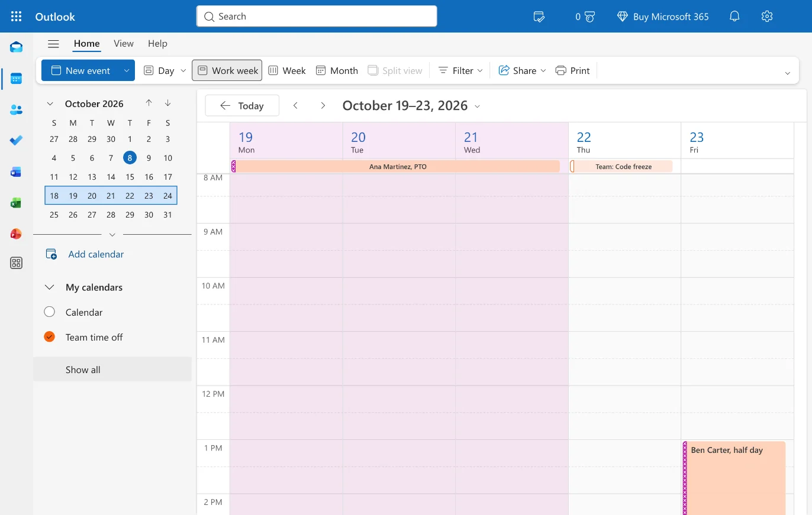The image size is (812, 515).
Task: Open the Settings gear
Action: 767,17
